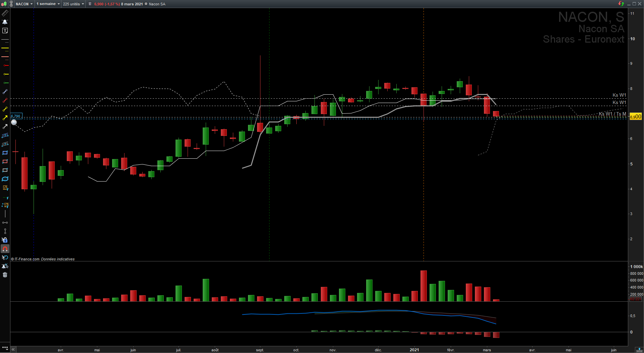Select the vertical line tool
The height and width of the screenshot is (353, 644).
point(5,214)
